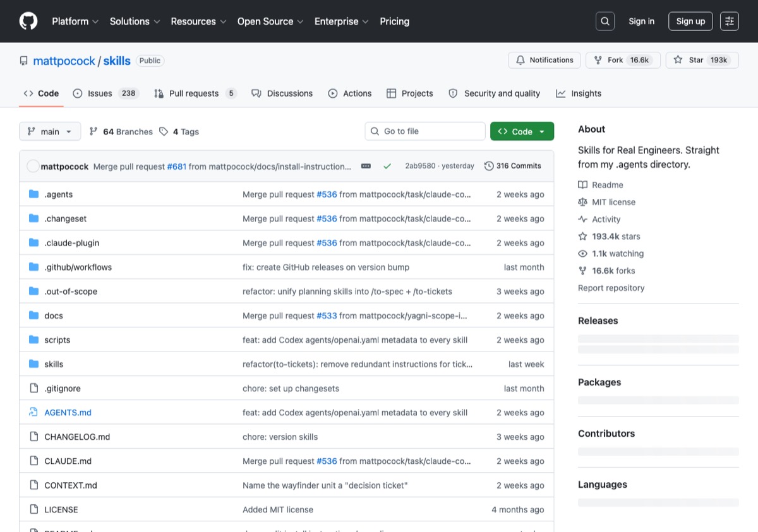Switch to the Projects tab

tap(410, 93)
